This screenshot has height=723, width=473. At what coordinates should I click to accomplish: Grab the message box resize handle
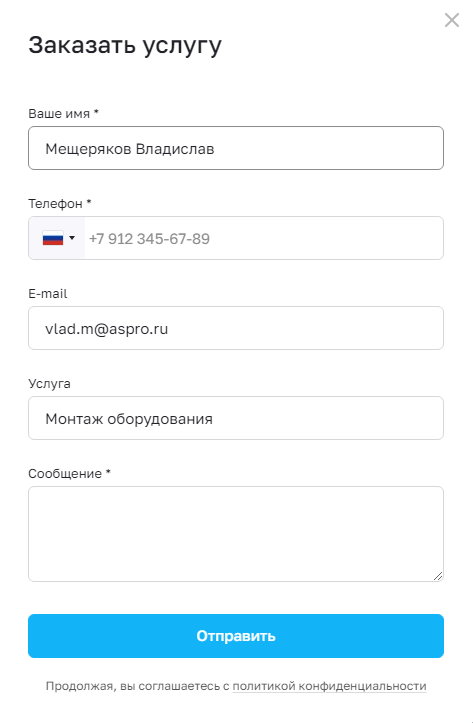[x=438, y=576]
